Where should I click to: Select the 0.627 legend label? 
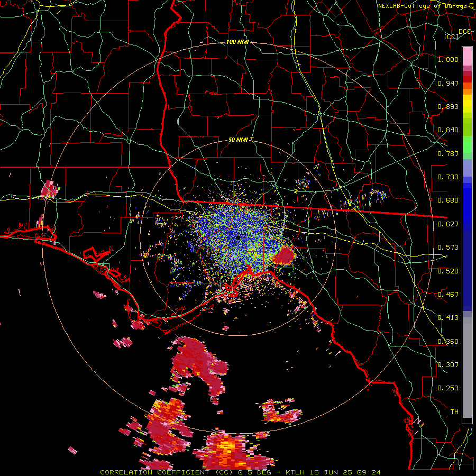coord(448,224)
